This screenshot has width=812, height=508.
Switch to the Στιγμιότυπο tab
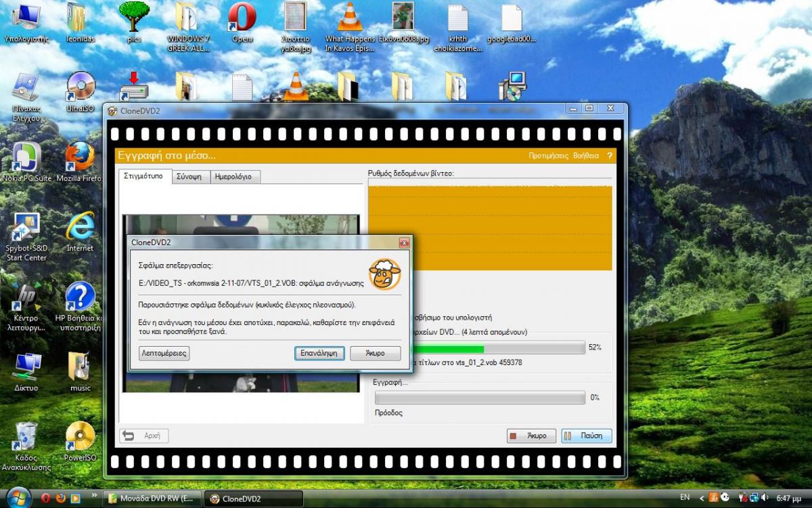pos(145,176)
